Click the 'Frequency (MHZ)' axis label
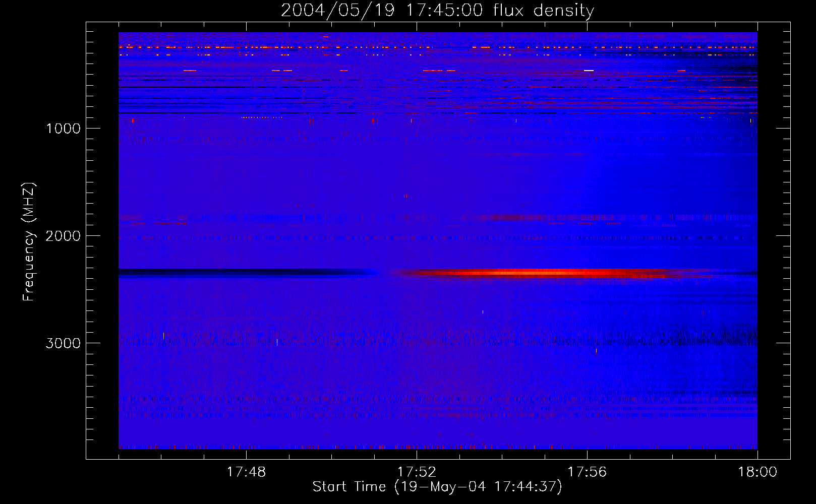The image size is (816, 504). pos(29,241)
